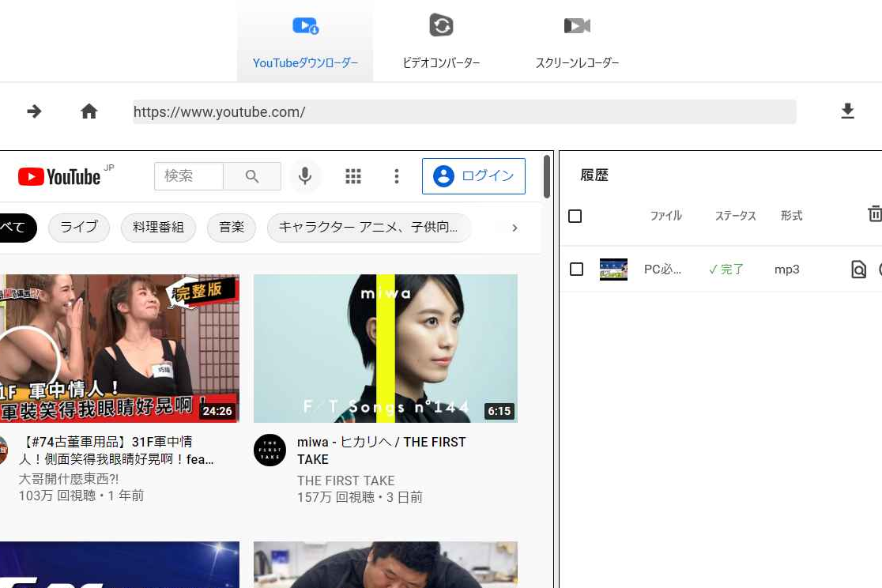882x588 pixels.
Task: Click the browser pane vertical scrollbar
Action: tap(547, 177)
